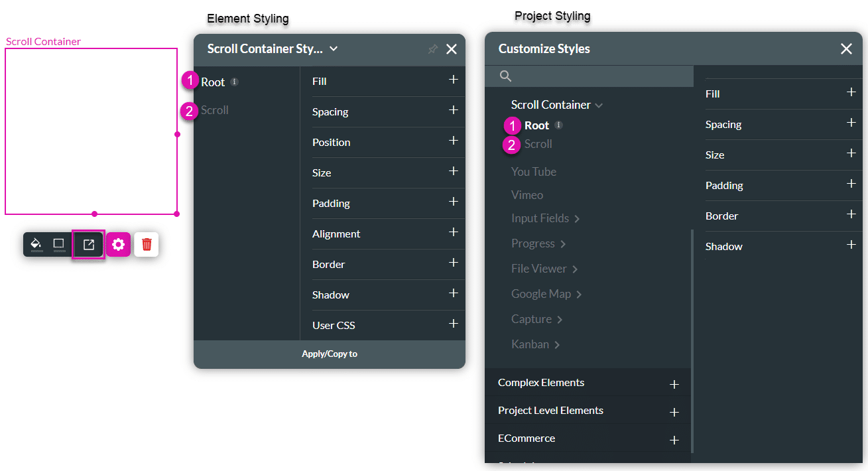Click the search magnifier in Customize Styles

click(x=505, y=76)
